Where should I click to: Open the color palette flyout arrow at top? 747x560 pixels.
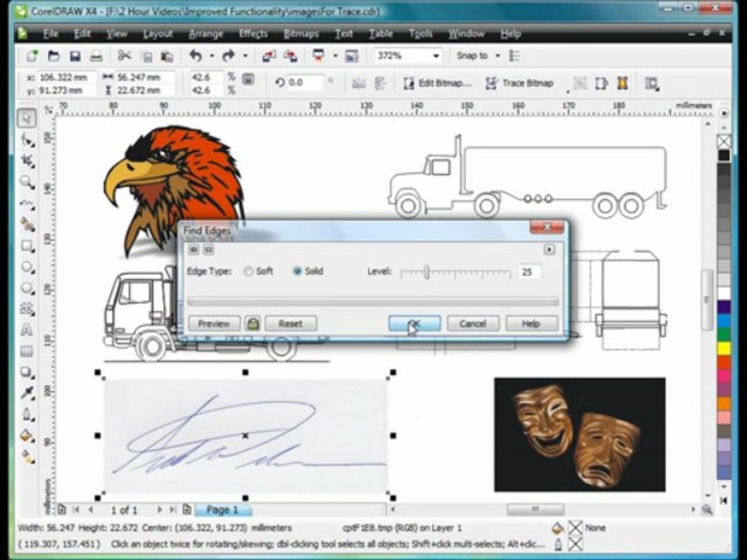[724, 113]
